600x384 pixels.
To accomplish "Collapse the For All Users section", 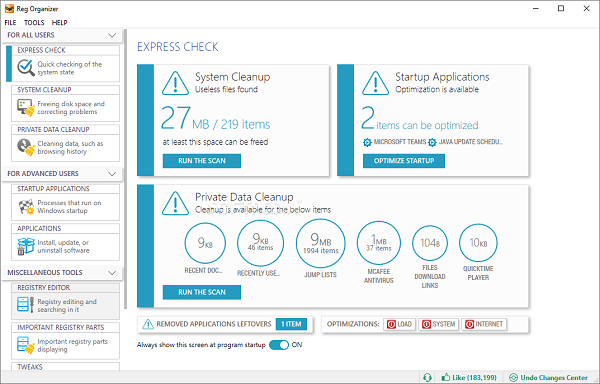I will tap(112, 35).
